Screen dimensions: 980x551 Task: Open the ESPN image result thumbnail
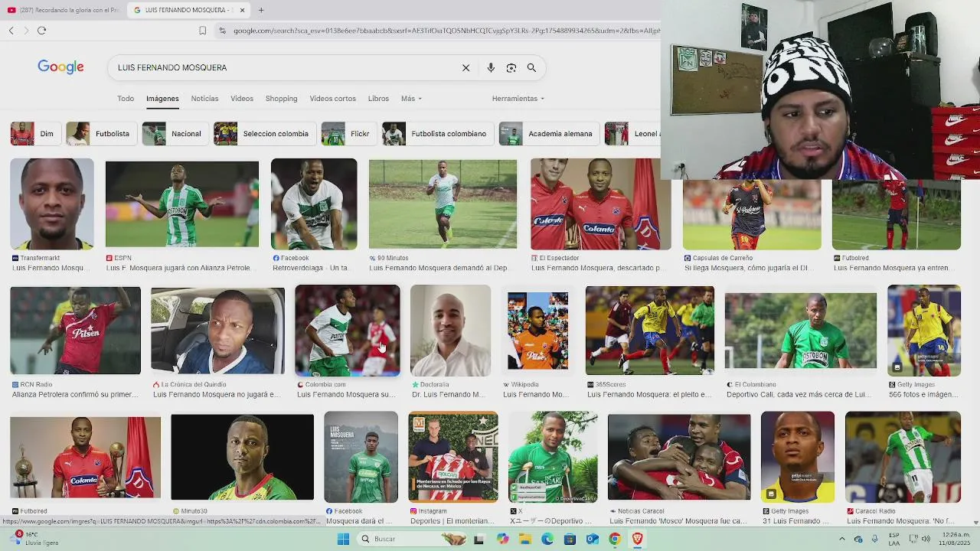click(182, 204)
